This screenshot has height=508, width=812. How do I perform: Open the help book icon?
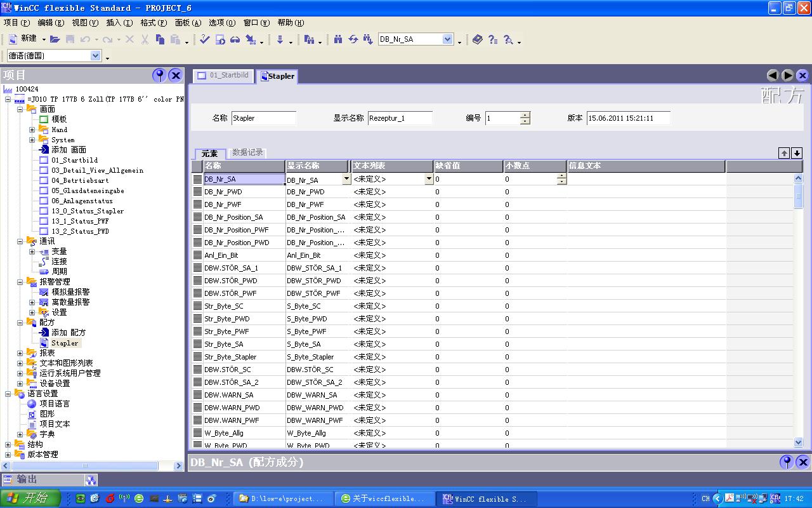[478, 39]
